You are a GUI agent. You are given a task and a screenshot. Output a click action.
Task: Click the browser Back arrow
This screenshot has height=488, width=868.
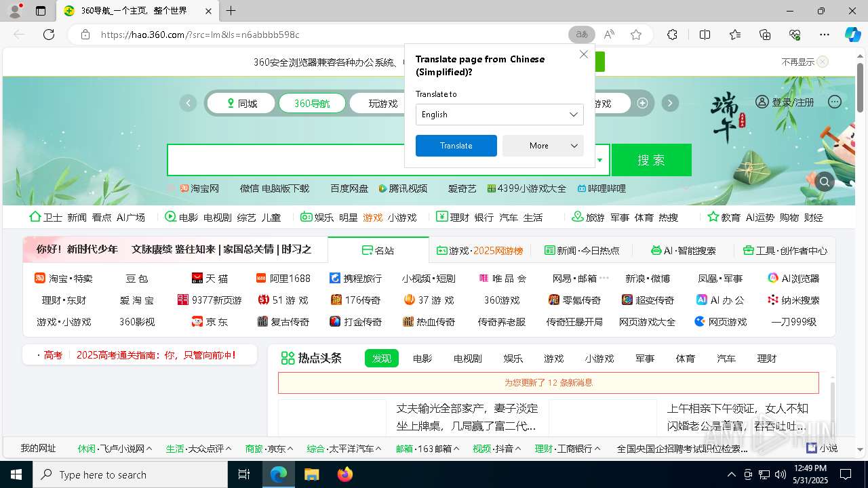(x=19, y=35)
